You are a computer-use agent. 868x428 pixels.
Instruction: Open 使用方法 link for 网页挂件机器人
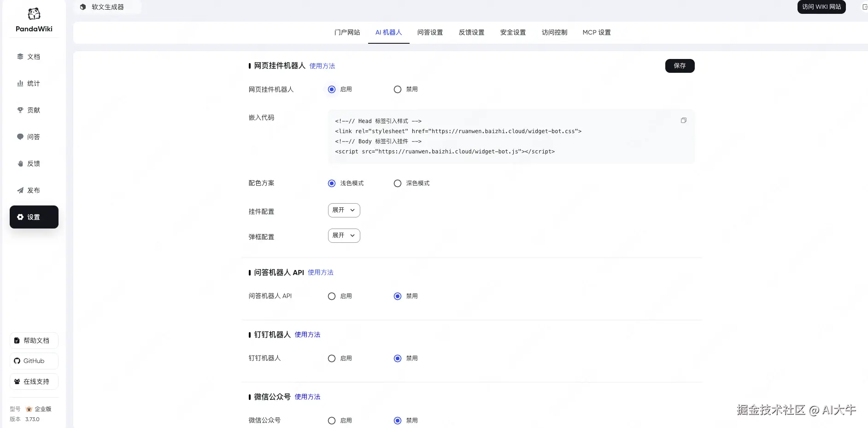tap(323, 66)
